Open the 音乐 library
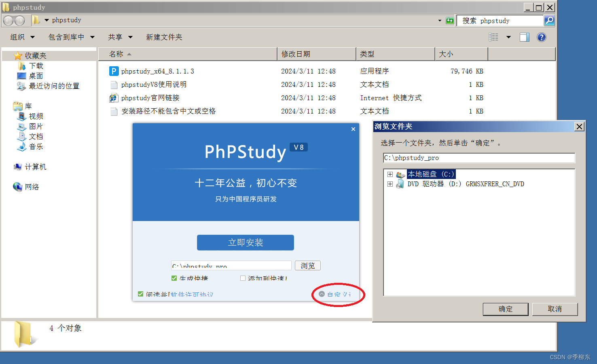The width and height of the screenshot is (597, 364). click(x=36, y=147)
